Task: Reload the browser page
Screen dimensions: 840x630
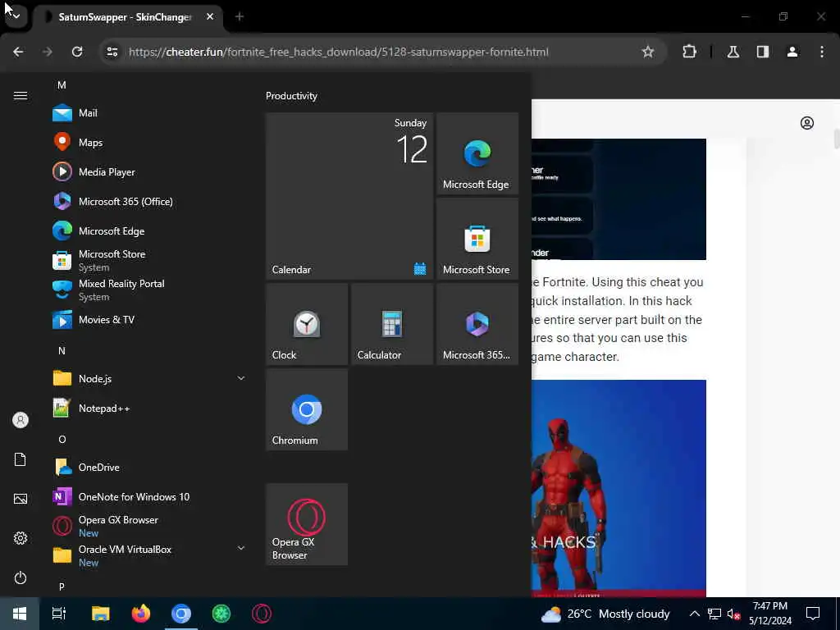Action: point(77,52)
